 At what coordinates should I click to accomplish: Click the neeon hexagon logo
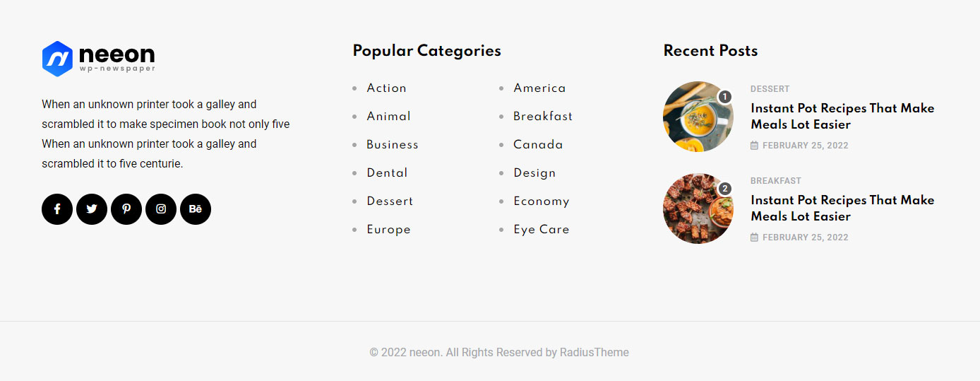click(57, 58)
